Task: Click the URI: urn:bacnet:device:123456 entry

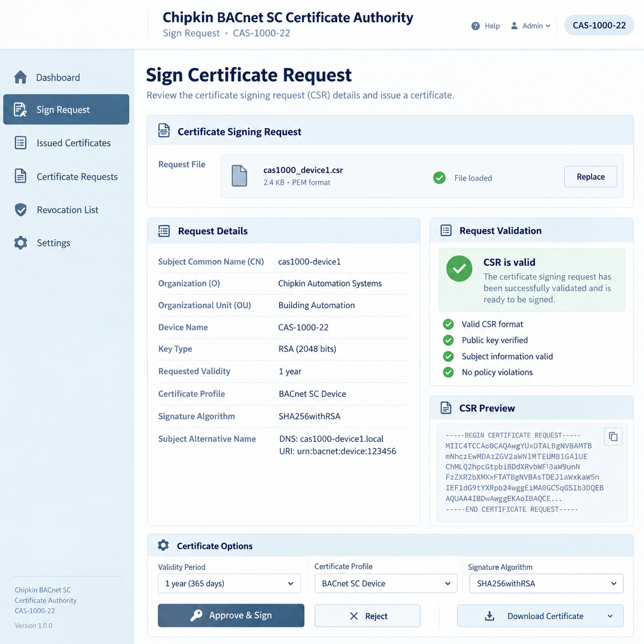Action: coord(337,451)
